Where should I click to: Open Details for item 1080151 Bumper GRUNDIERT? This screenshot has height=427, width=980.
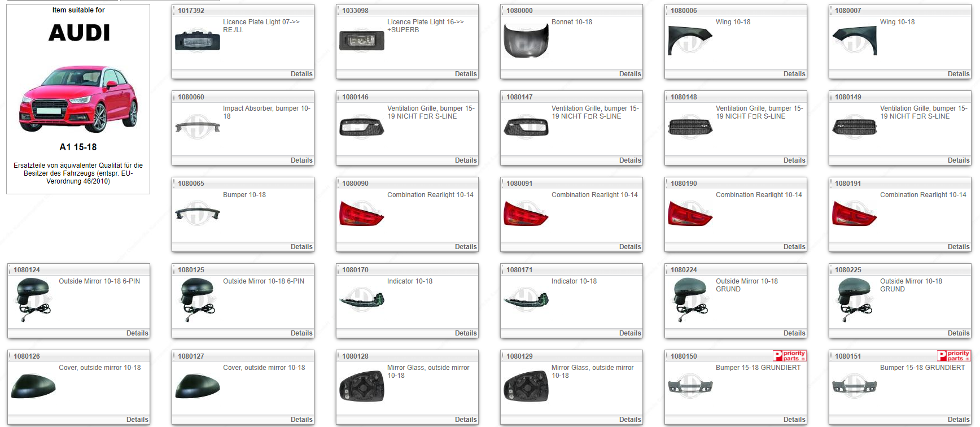(958, 420)
